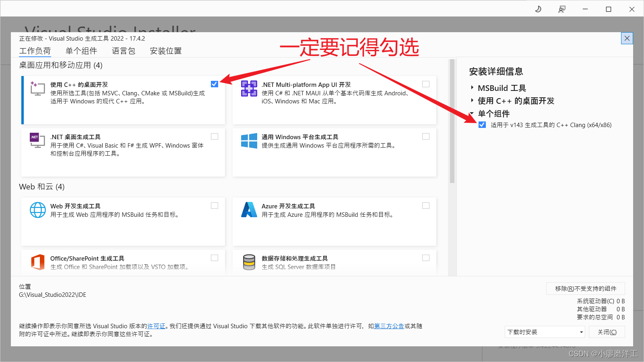Image resolution: width=644 pixels, height=362 pixels.
Task: Check the Azure 开发生成工具 workload
Action: 426,206
